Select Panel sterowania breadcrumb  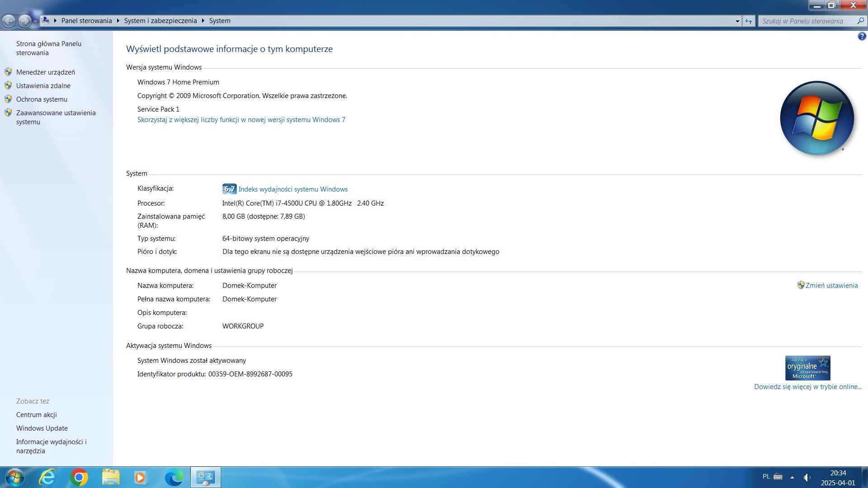point(86,21)
